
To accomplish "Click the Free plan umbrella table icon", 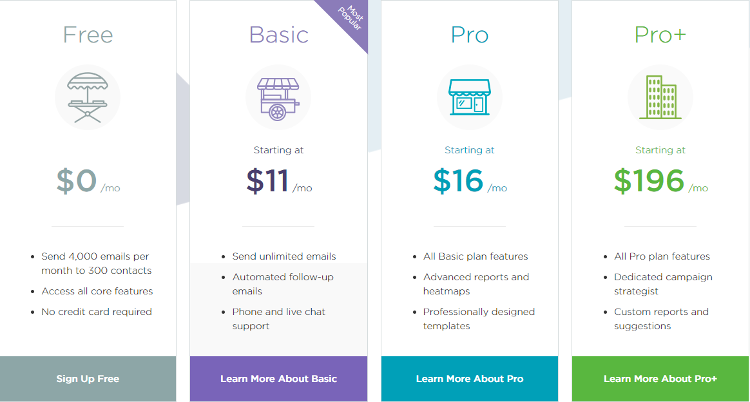I will point(88,98).
